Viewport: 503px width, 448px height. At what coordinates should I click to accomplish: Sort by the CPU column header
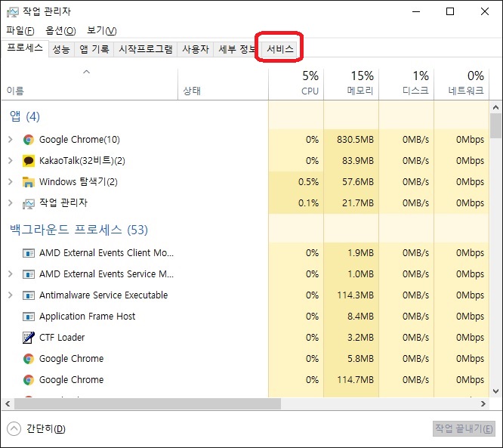point(296,84)
